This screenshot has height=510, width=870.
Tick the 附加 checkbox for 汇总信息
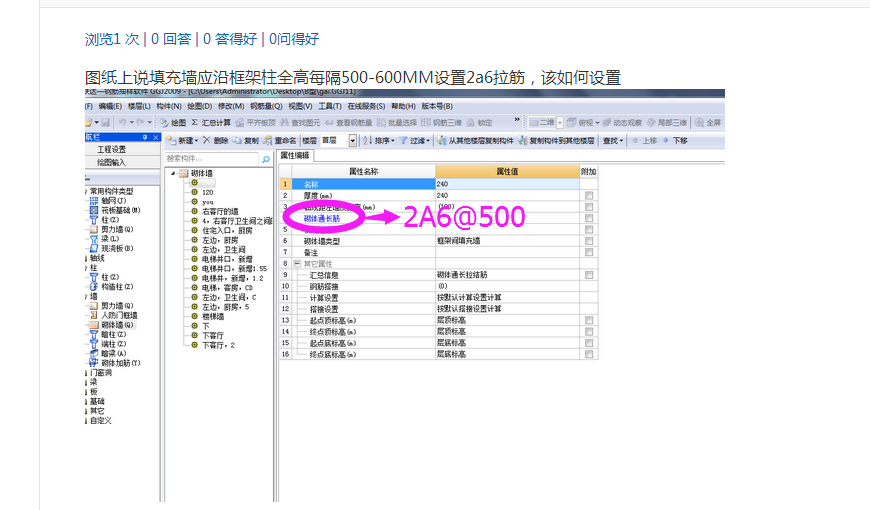[x=589, y=275]
